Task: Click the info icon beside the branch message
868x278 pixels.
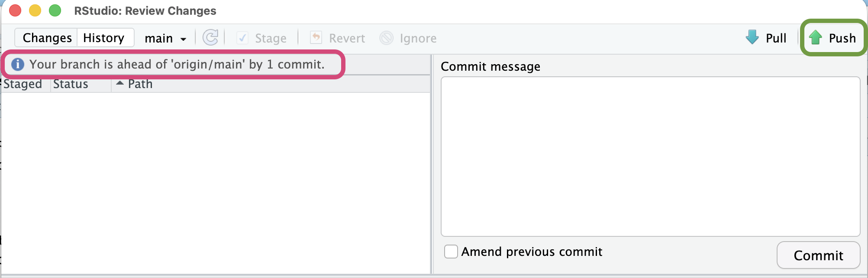Action: [17, 64]
